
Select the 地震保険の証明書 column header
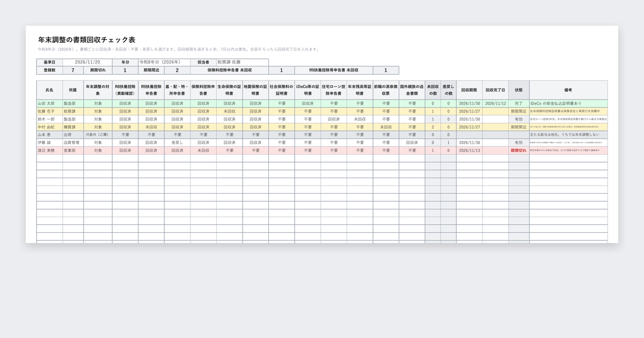(x=255, y=90)
